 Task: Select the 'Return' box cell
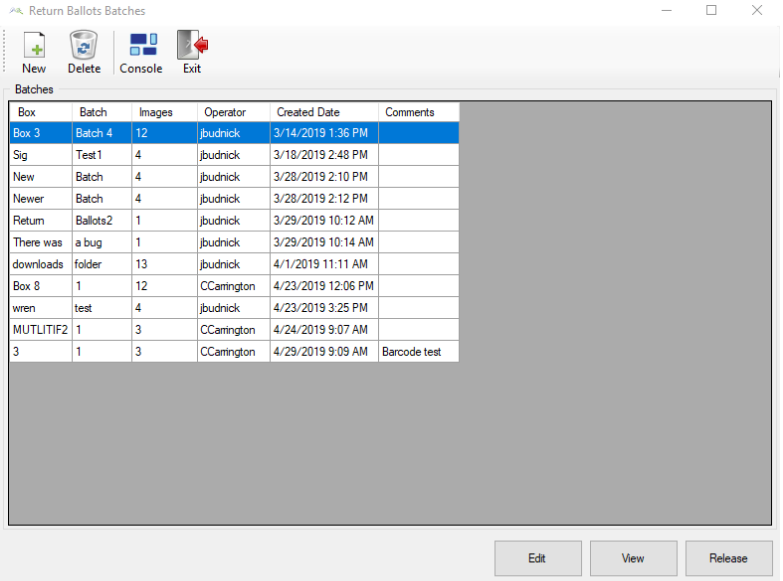41,220
